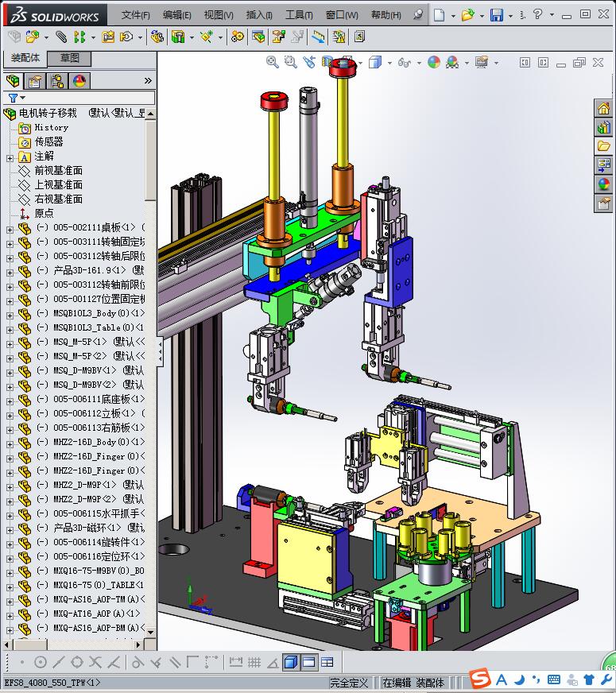Screen dimensions: 616x693
Task: Open the ConfigurationManager tab icon
Action: click(57, 81)
